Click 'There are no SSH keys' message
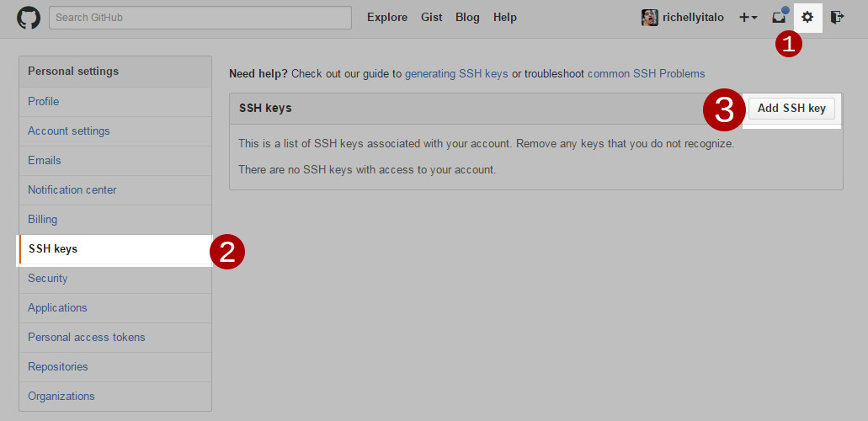Screen dimensions: 868x421 tap(367, 169)
